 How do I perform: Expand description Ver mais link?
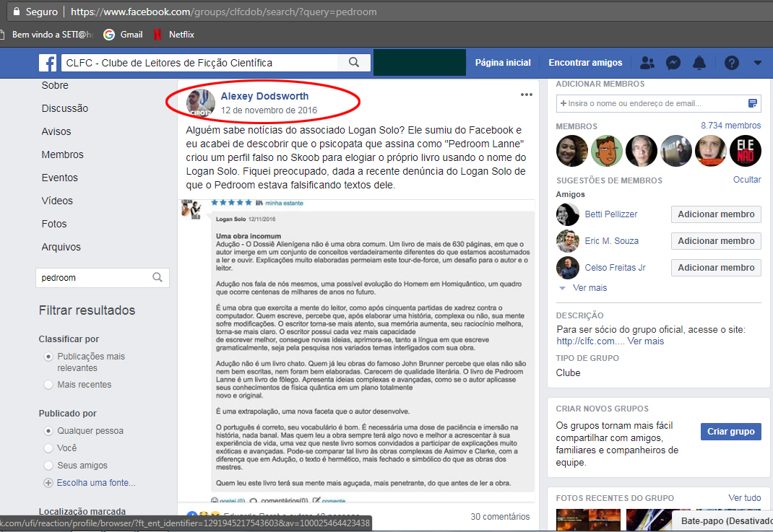click(x=645, y=341)
